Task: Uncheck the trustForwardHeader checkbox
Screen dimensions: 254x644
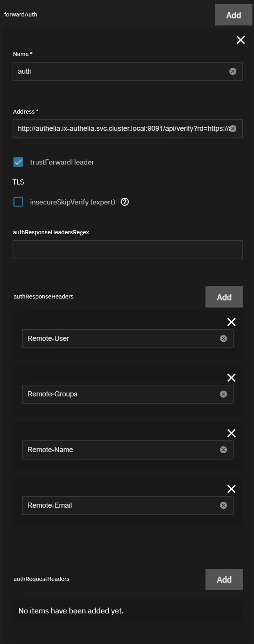Action: 18,162
